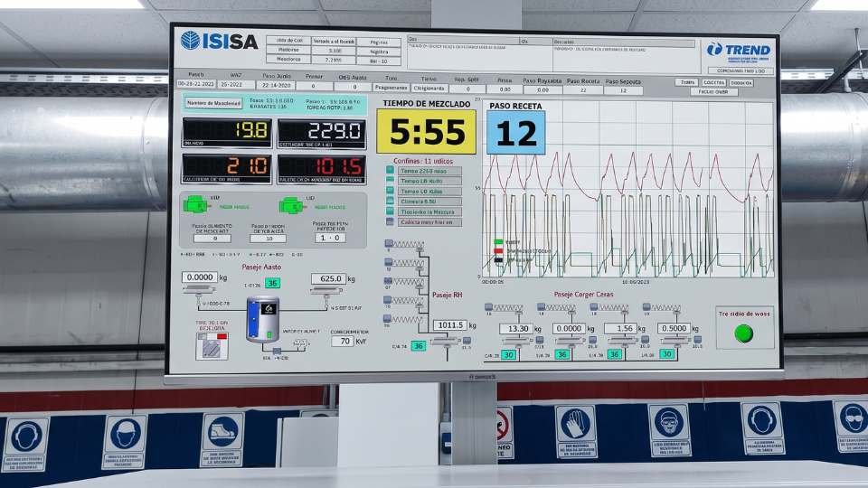Click the red legend swatch on the chart
Screen dimensions: 868x488
(498, 250)
